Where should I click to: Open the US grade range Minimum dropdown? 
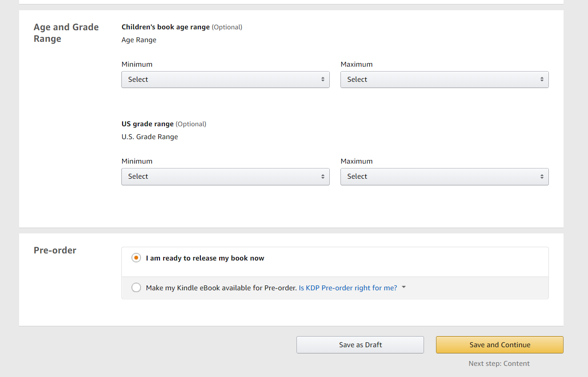pyautogui.click(x=225, y=176)
